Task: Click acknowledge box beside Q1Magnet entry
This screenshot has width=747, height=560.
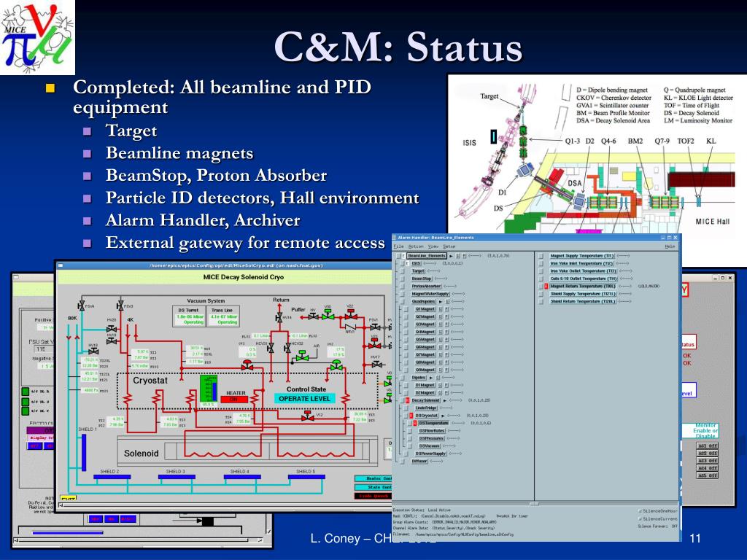Action: point(406,309)
